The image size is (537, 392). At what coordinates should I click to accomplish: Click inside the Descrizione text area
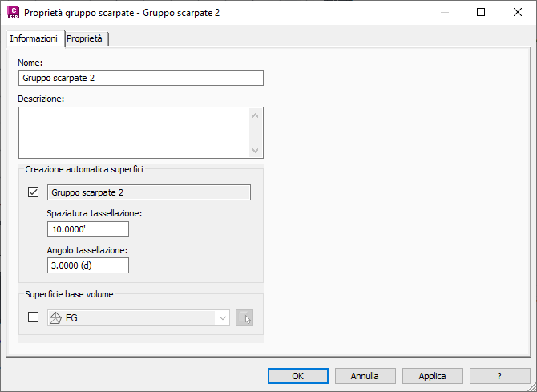point(134,132)
